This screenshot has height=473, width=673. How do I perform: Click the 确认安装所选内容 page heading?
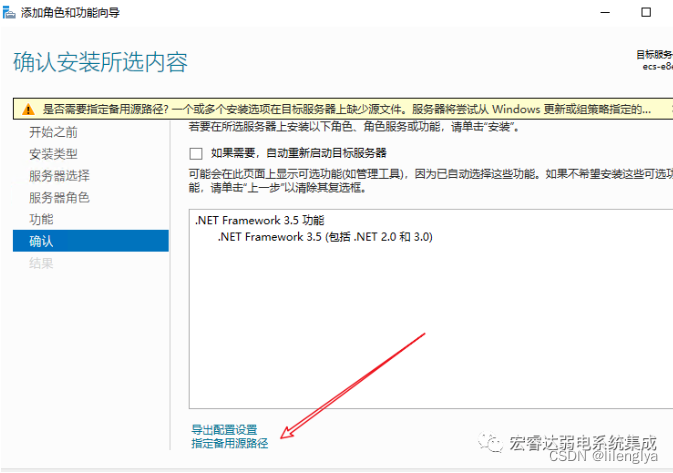tap(100, 62)
